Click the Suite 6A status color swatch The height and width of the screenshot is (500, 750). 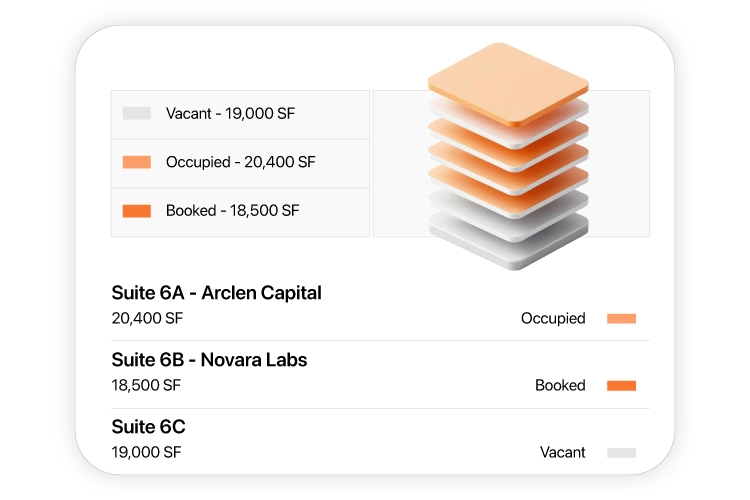pyautogui.click(x=621, y=319)
